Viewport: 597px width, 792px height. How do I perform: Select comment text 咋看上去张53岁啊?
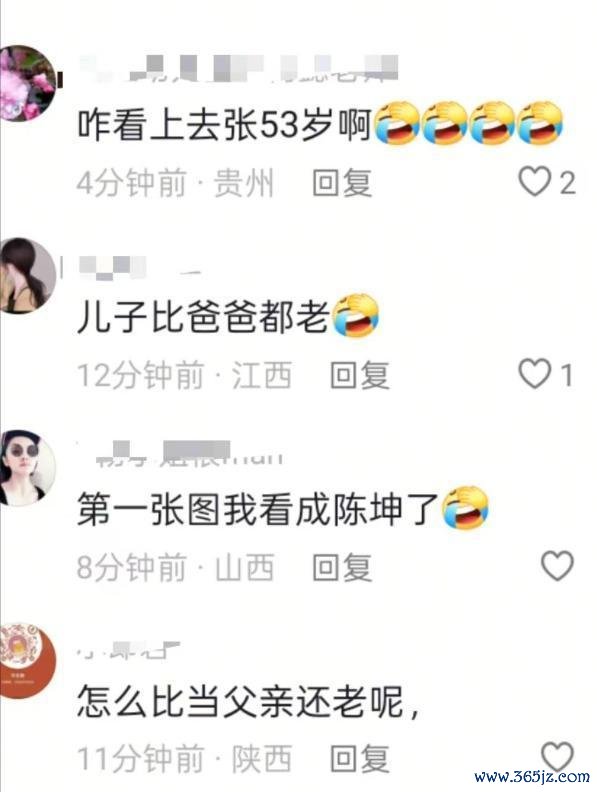click(225, 124)
